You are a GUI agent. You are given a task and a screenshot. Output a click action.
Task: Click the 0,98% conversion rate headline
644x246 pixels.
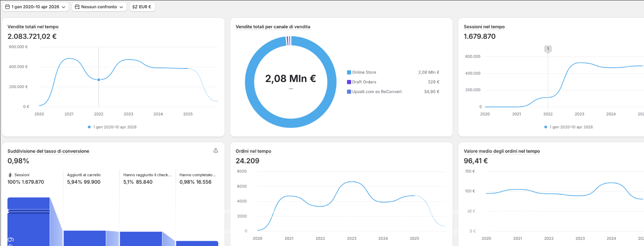18,161
